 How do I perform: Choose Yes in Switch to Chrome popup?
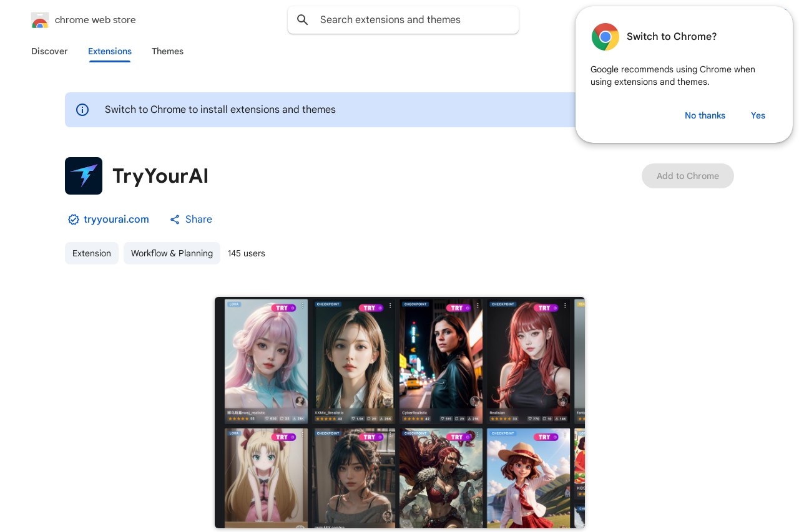pyautogui.click(x=758, y=115)
